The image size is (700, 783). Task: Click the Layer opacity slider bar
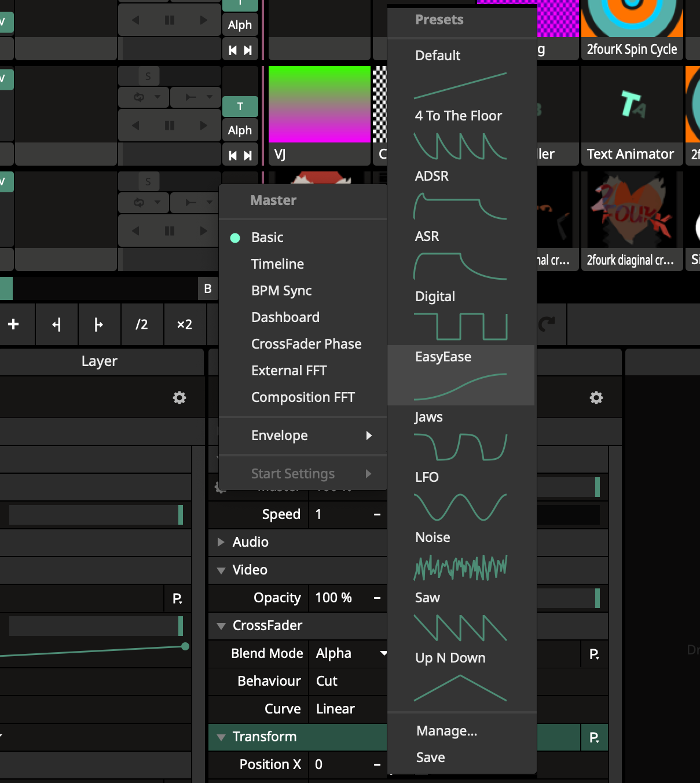click(96, 514)
